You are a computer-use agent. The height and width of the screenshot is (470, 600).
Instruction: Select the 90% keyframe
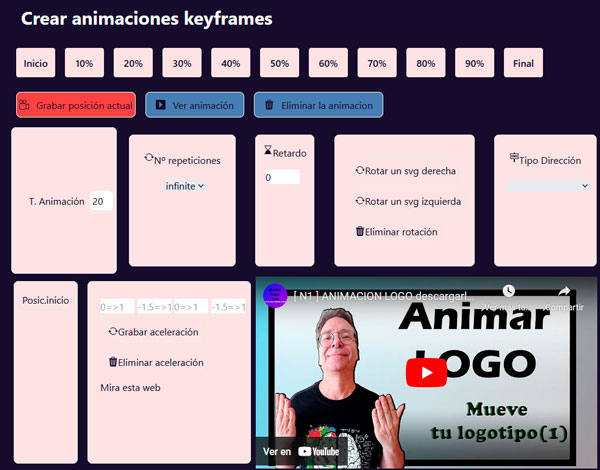pyautogui.click(x=474, y=63)
